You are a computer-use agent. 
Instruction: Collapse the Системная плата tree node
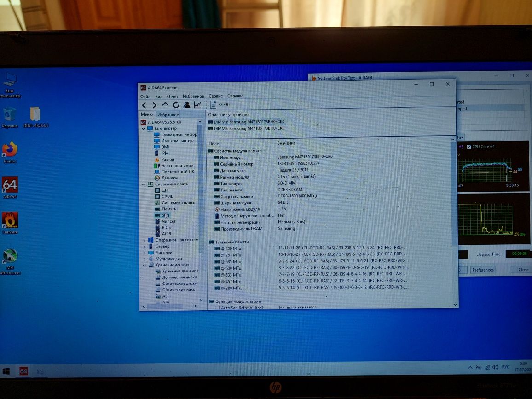coord(144,184)
